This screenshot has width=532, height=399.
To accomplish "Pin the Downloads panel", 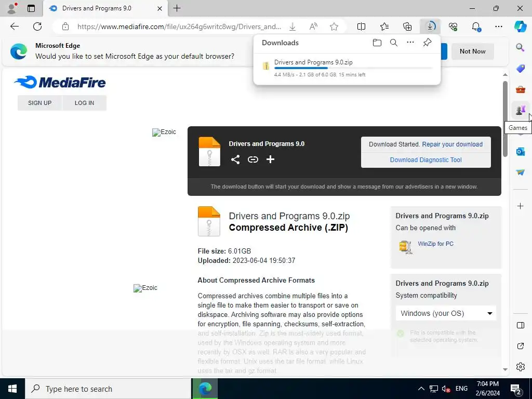I will click(x=427, y=43).
